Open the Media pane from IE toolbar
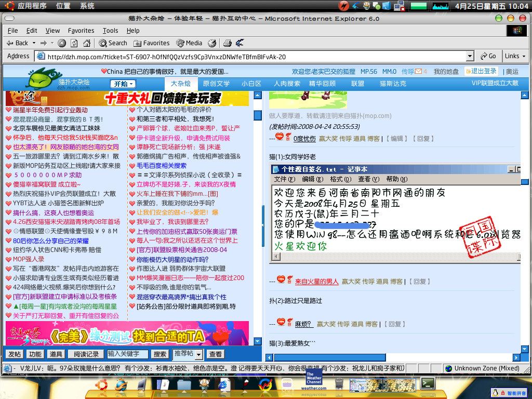The image size is (532, 399). point(189,43)
